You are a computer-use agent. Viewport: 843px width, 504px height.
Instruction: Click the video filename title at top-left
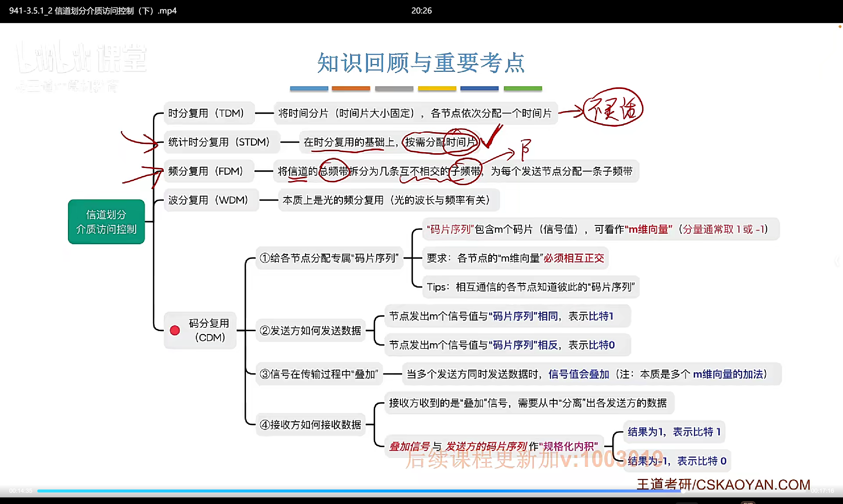[x=93, y=11]
